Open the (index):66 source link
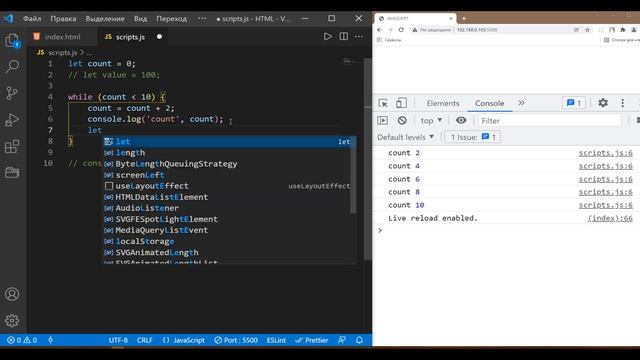The image size is (640, 360). click(x=610, y=218)
